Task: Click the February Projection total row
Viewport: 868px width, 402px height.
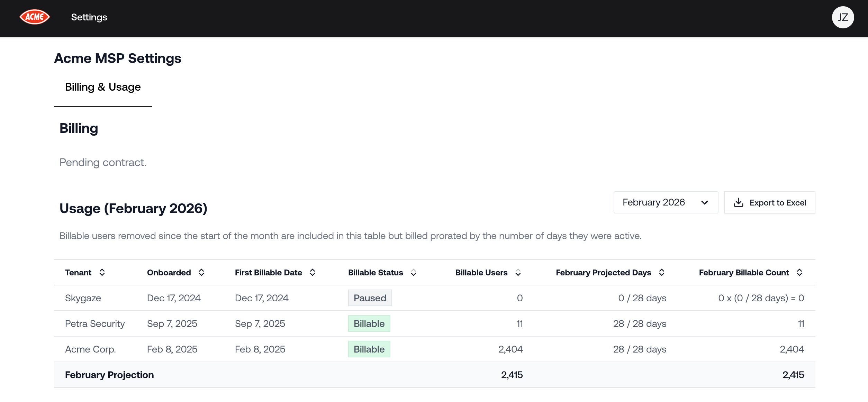Action: 109,375
